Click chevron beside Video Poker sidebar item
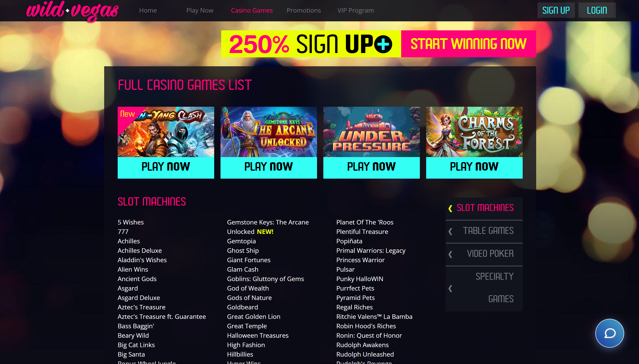Screen dimensions: 639x364 450,254
